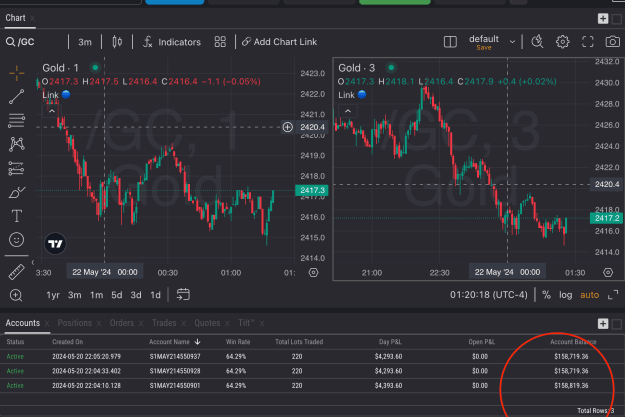Image resolution: width=625 pixels, height=417 pixels.
Task: Open candlestick chart style selector
Action: [x=117, y=42]
